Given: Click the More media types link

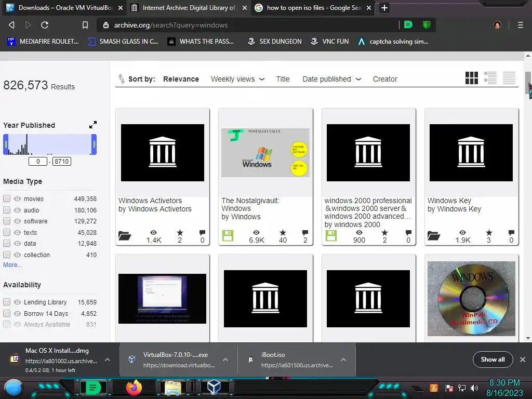Looking at the screenshot, I should 12,265.
